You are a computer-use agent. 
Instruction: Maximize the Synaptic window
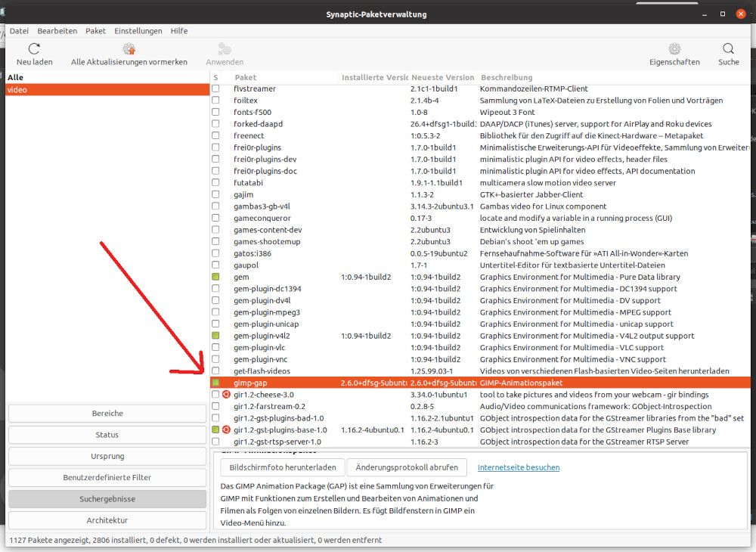click(x=722, y=14)
